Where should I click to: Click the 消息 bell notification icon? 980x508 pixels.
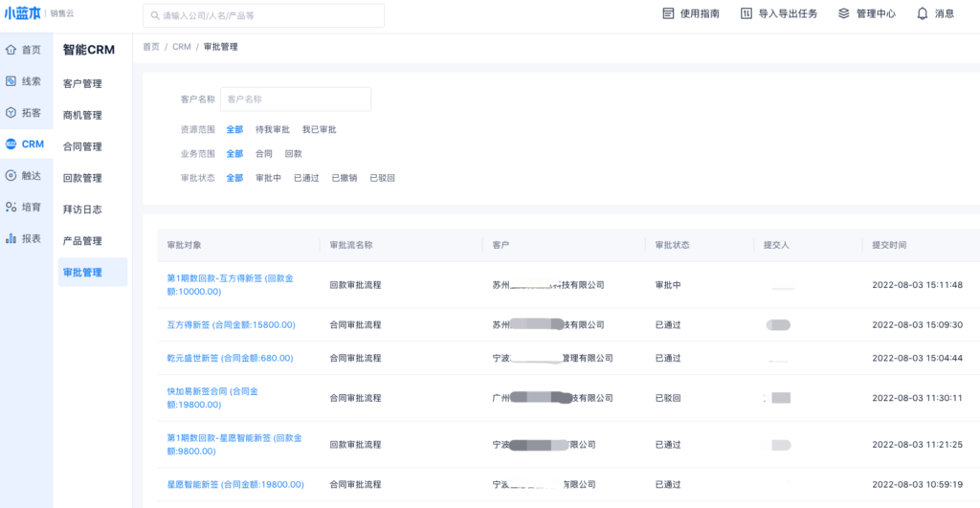[923, 13]
